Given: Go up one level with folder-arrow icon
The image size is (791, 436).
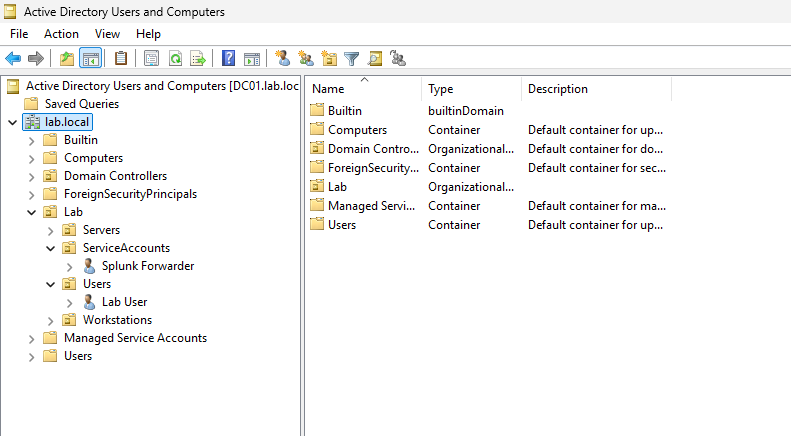Looking at the screenshot, I should pos(67,59).
